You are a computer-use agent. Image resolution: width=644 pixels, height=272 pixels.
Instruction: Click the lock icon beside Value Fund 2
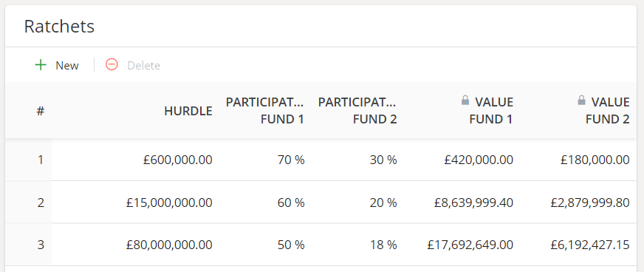coord(581,100)
